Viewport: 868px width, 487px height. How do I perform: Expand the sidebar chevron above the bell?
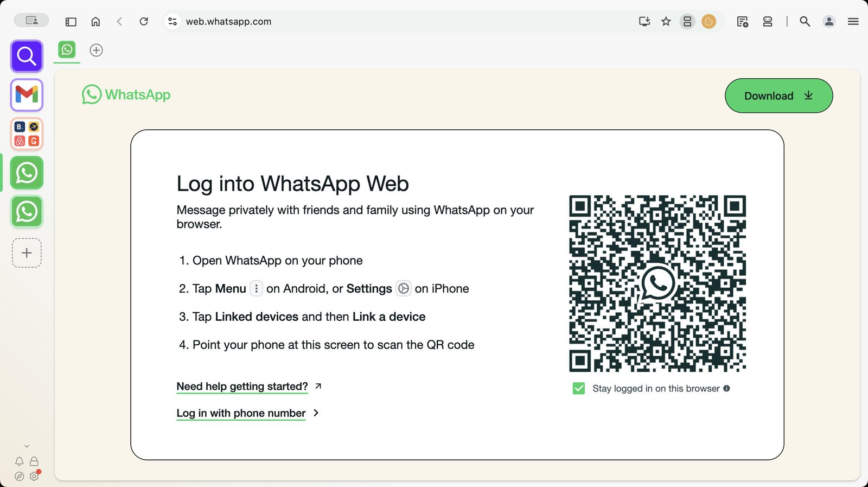[x=27, y=446]
